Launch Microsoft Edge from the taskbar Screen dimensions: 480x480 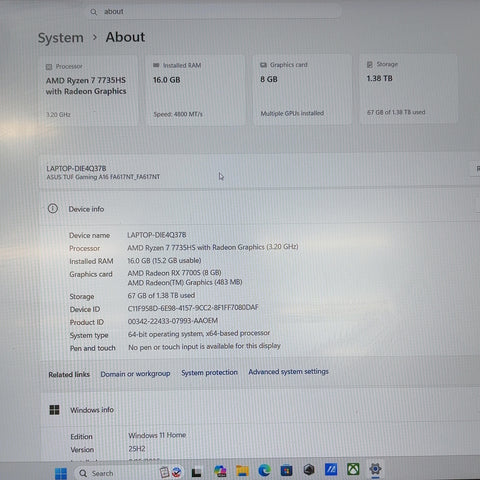pyautogui.click(x=264, y=470)
